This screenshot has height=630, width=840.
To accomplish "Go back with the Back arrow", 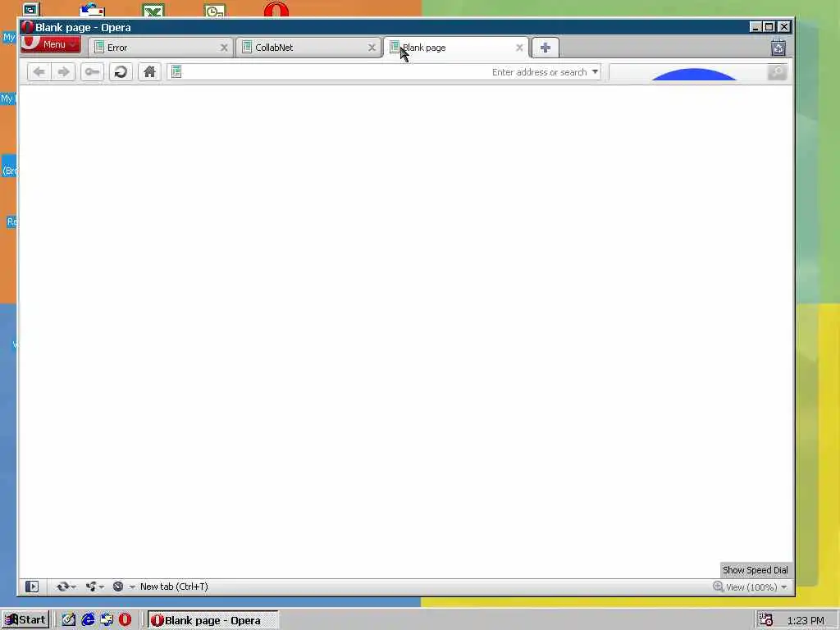I will tap(39, 72).
